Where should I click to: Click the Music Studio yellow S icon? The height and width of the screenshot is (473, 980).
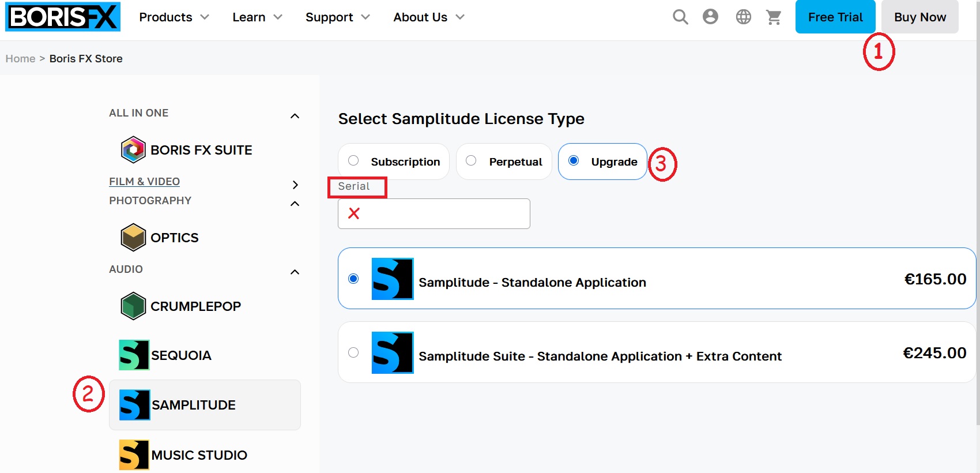pyautogui.click(x=134, y=455)
